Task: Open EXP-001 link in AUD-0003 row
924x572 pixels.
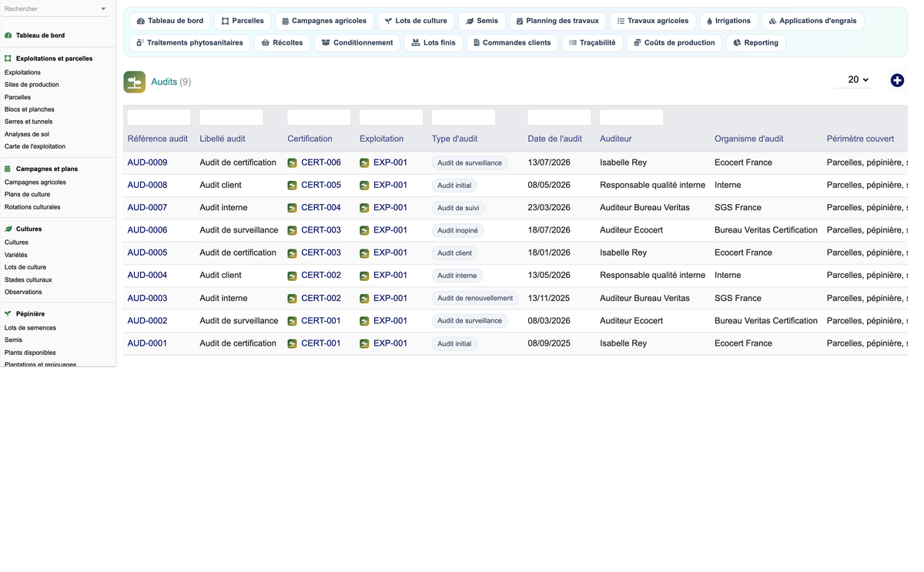Action: point(390,298)
